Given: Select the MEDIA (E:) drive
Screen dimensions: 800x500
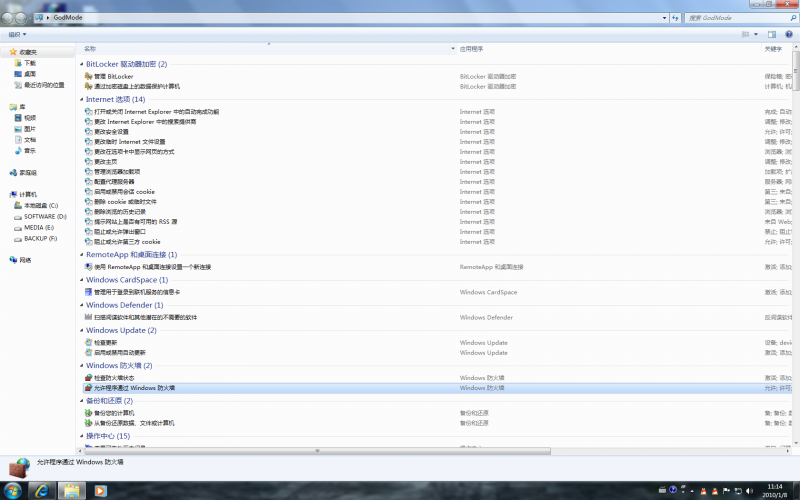Looking at the screenshot, I should pyautogui.click(x=34, y=228).
